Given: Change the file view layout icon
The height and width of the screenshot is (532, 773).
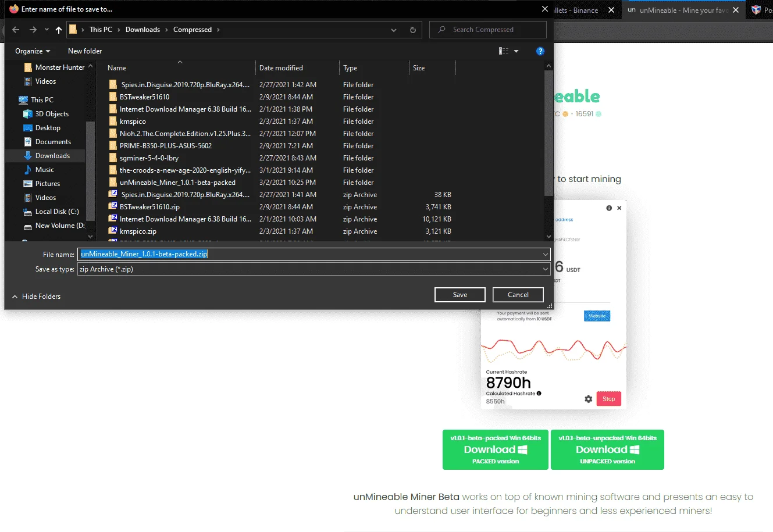Looking at the screenshot, I should [504, 51].
